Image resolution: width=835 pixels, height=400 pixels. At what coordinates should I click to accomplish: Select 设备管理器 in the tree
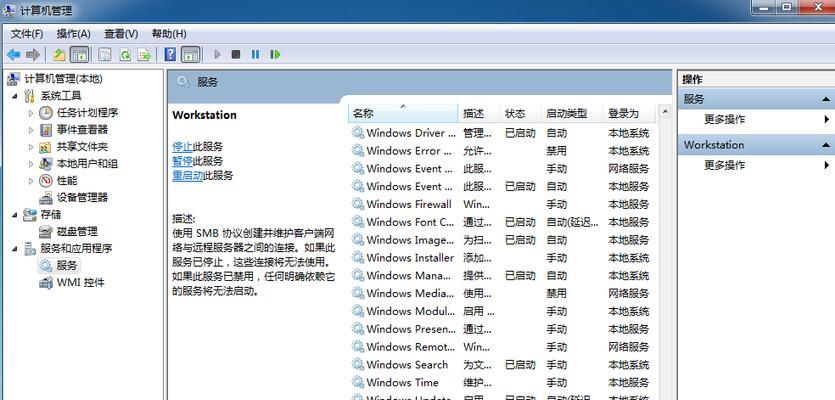82,198
